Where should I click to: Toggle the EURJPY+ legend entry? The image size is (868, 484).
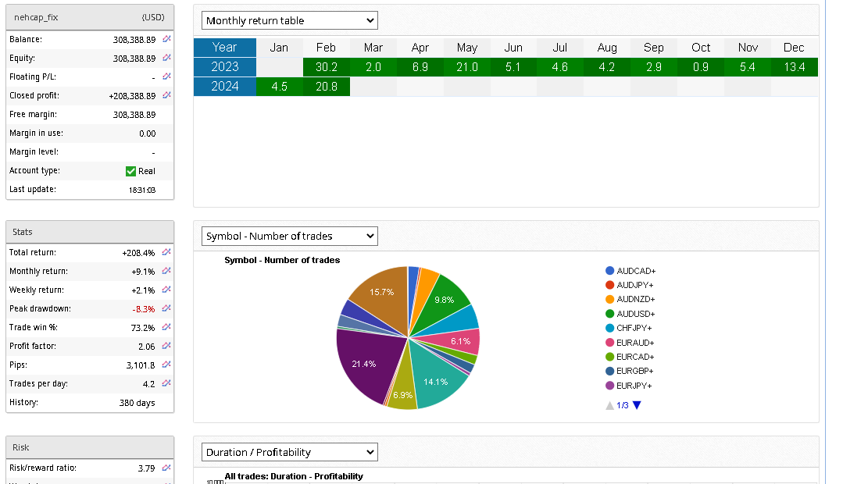[x=634, y=386]
